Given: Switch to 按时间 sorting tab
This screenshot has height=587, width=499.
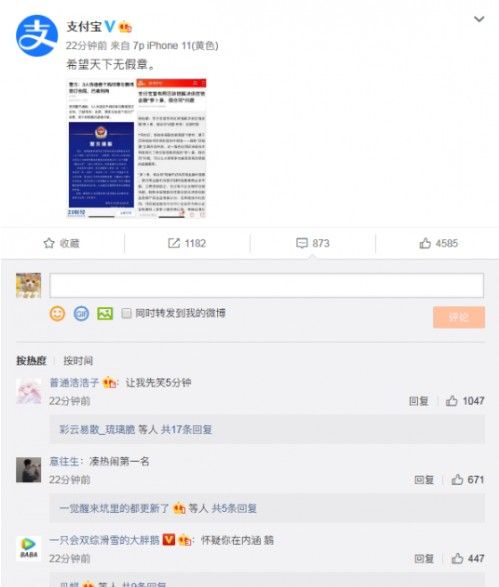Looking at the screenshot, I should 78,361.
